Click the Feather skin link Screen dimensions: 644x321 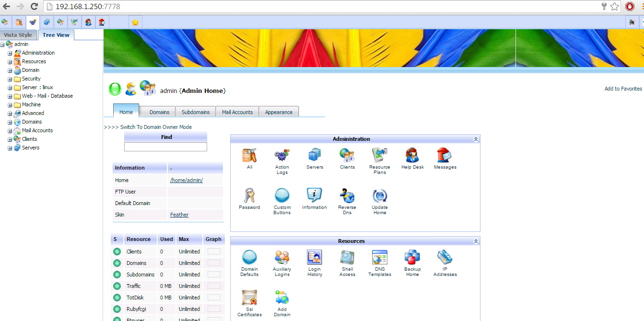point(179,215)
